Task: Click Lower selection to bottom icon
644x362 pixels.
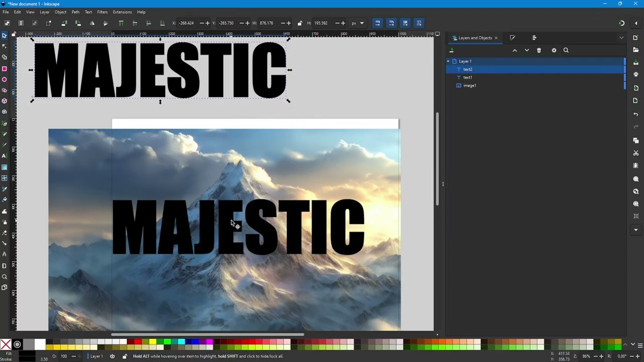Action: pos(162,23)
